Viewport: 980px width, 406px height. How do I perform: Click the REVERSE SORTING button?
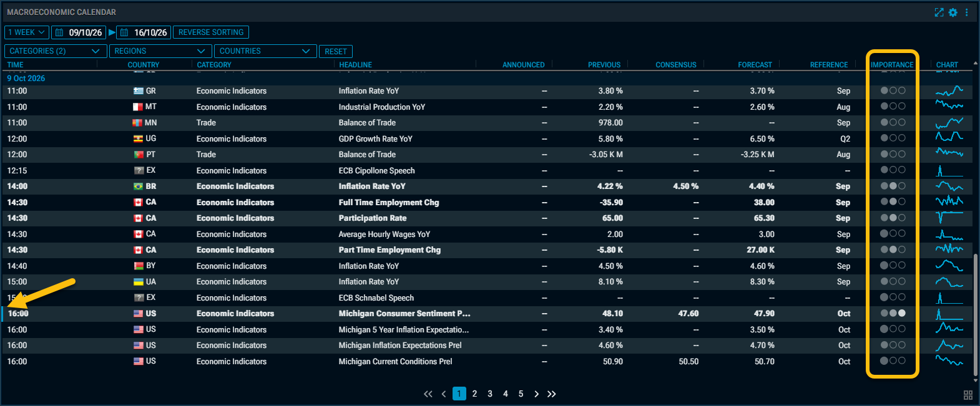pos(211,32)
